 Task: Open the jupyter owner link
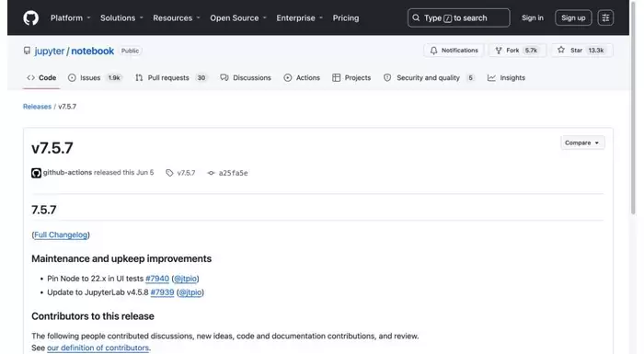pyautogui.click(x=50, y=51)
